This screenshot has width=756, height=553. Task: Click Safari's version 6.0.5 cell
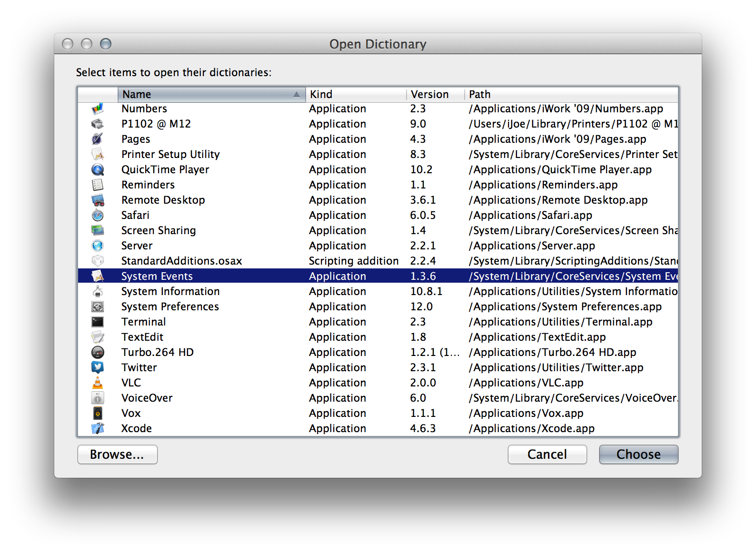pyautogui.click(x=423, y=215)
